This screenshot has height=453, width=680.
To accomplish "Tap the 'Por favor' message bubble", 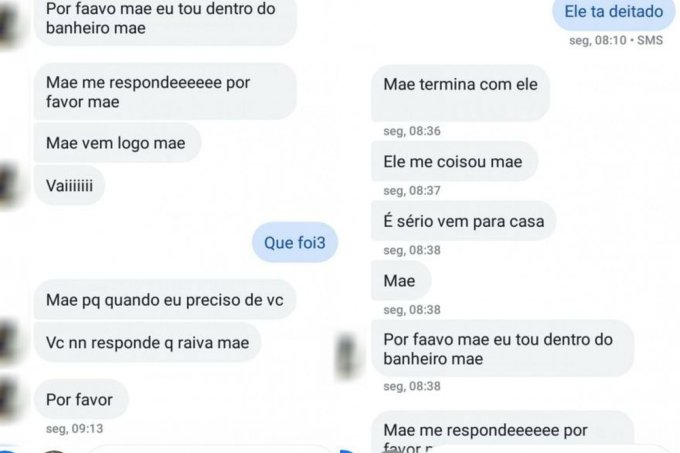I will point(81,399).
